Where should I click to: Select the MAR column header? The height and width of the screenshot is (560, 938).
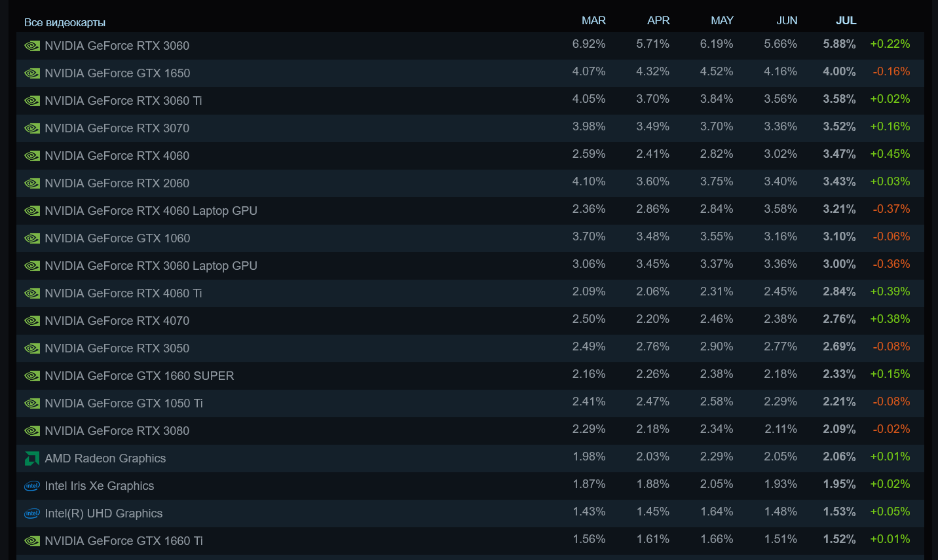coord(593,20)
